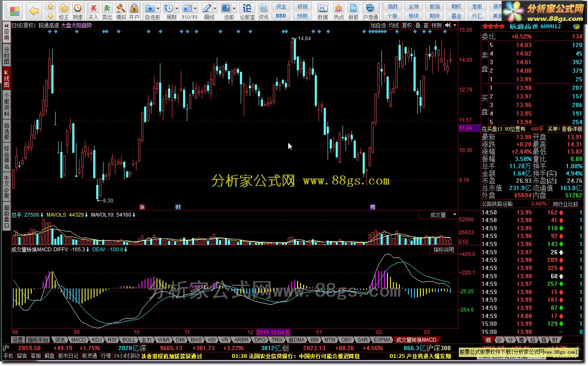Toggle 叠 overlay mode in chart header
Screen dimensions: 588x366
tap(418, 25)
